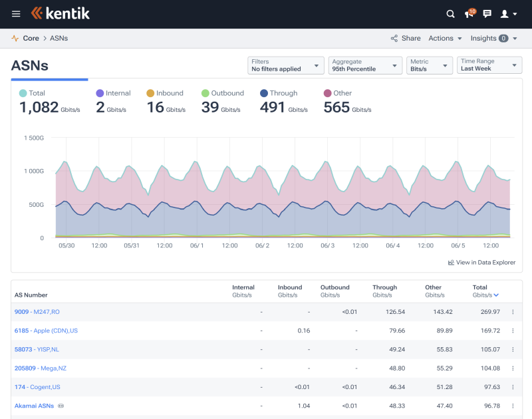Toggle the Through series blue dot
The image size is (532, 419).
[x=264, y=93]
